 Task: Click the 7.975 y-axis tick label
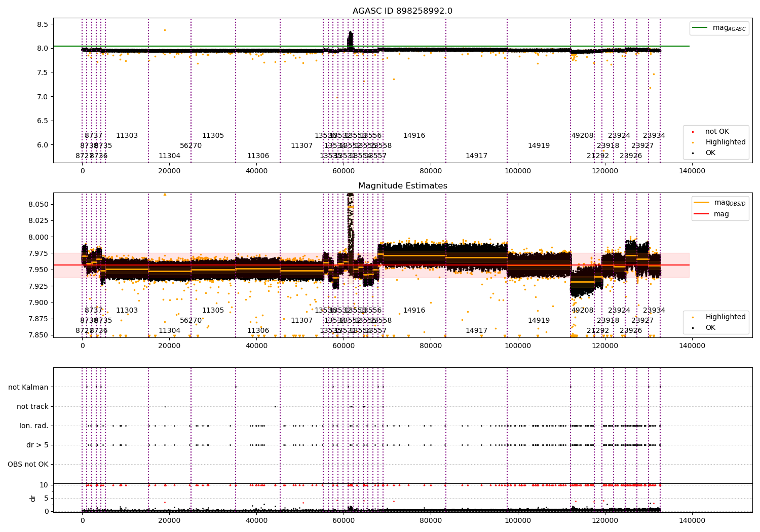(x=39, y=253)
